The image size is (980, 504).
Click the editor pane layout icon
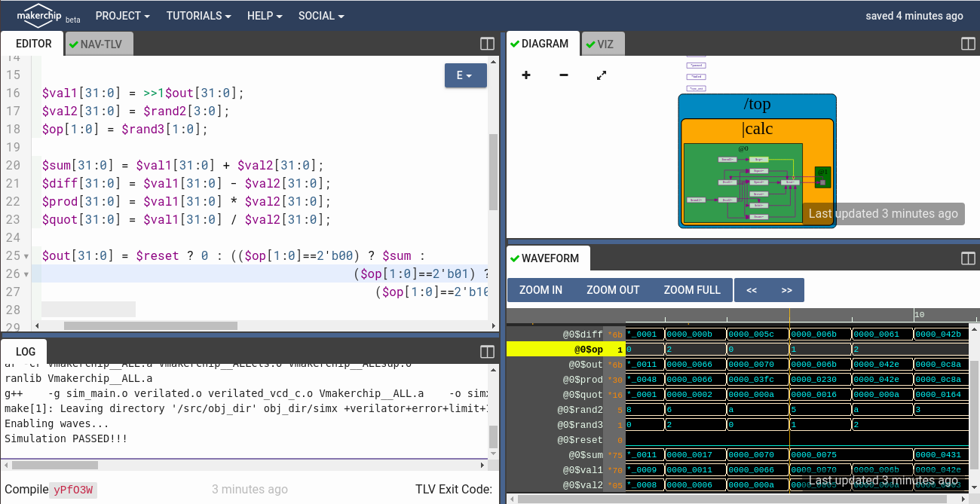click(x=487, y=44)
